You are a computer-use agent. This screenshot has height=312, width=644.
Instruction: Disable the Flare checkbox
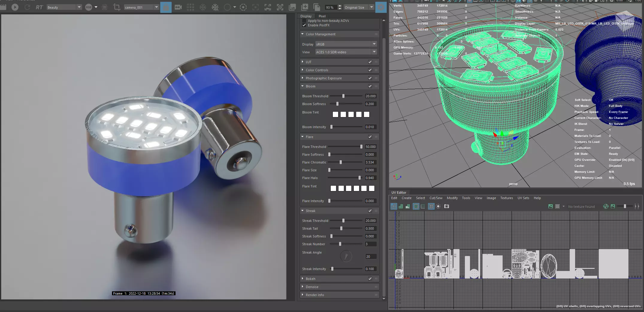point(370,137)
